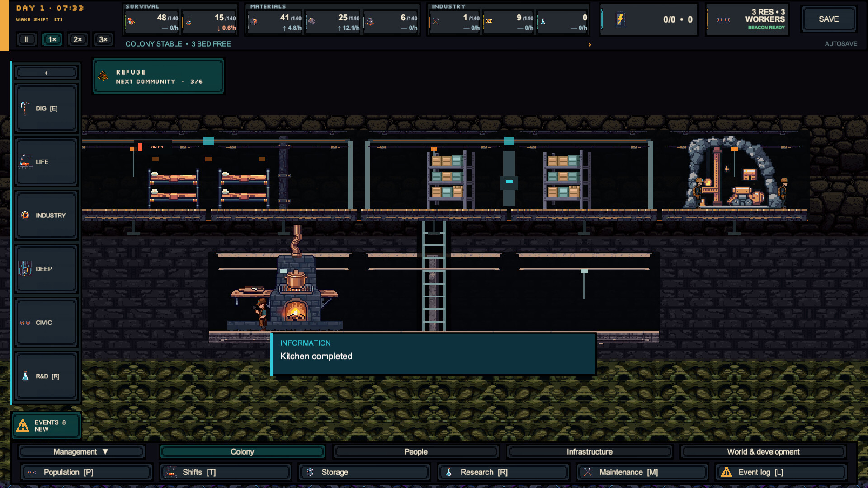Open the R&D [R] category
Image resolution: width=868 pixels, height=488 pixels.
tap(46, 376)
